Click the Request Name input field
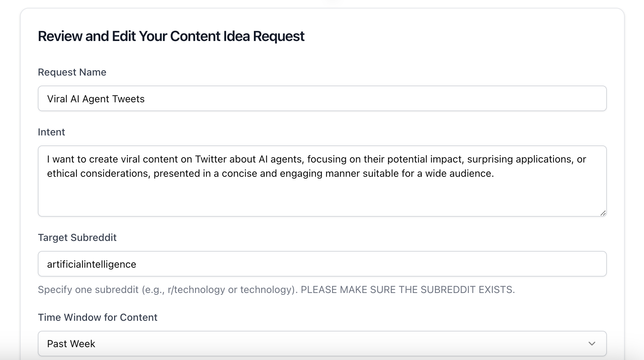644x360 pixels. pos(322,99)
